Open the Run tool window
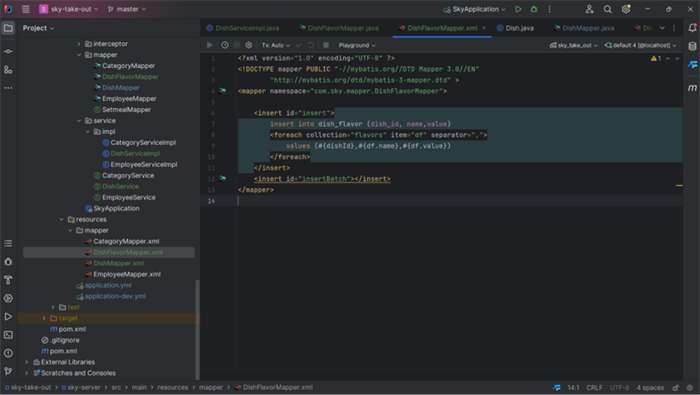700x395 pixels. (x=8, y=316)
